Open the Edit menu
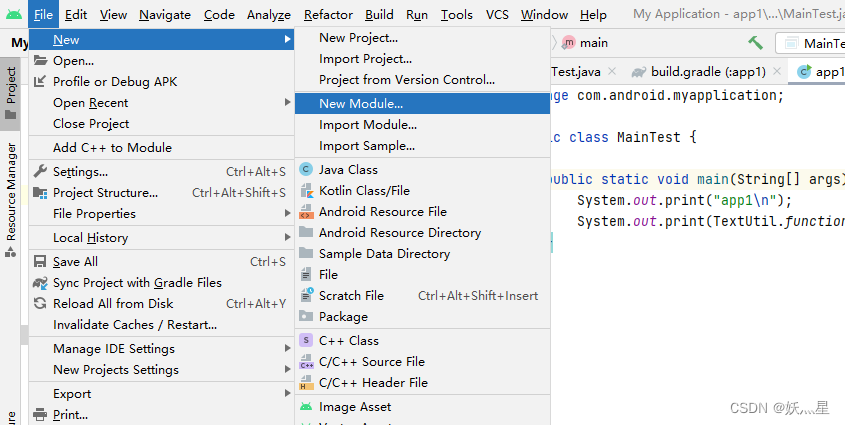845x425 pixels. (x=76, y=15)
